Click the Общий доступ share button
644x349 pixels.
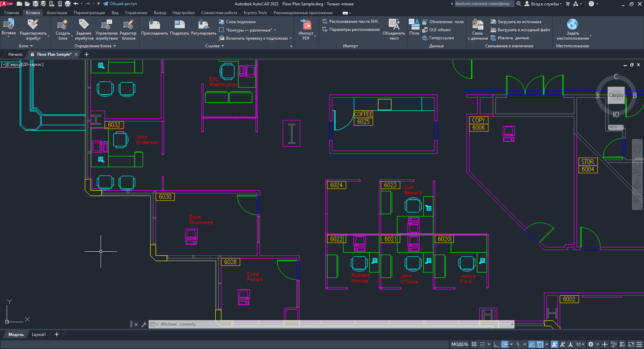(120, 4)
